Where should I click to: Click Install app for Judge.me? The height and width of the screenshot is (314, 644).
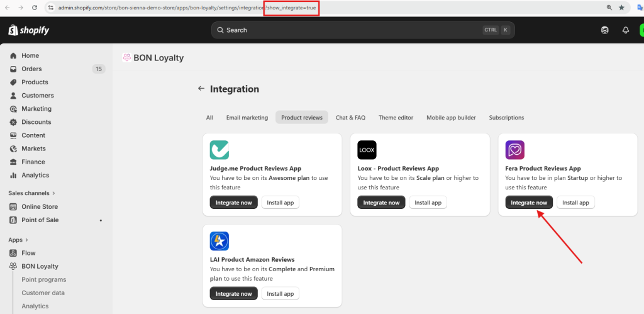click(x=280, y=203)
